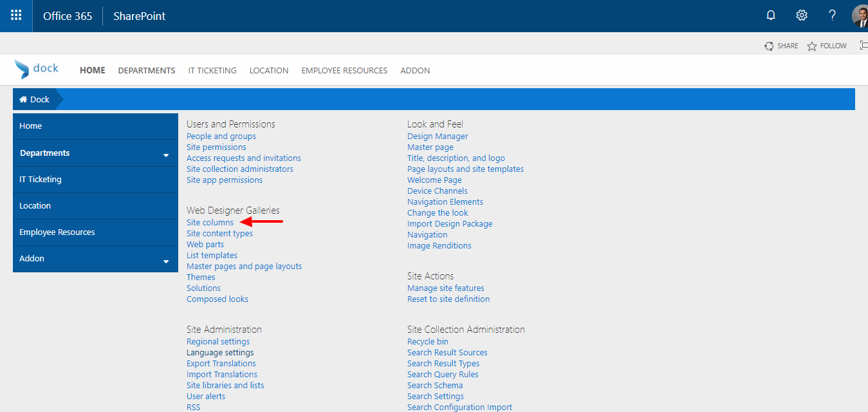Select Home in the left sidebar
The width and height of the screenshot is (868, 412).
30,126
